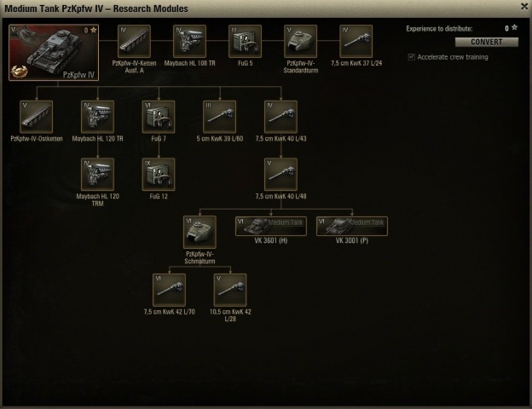The height and width of the screenshot is (409, 532).
Task: Click the tank experience star counter
Action: (x=90, y=30)
